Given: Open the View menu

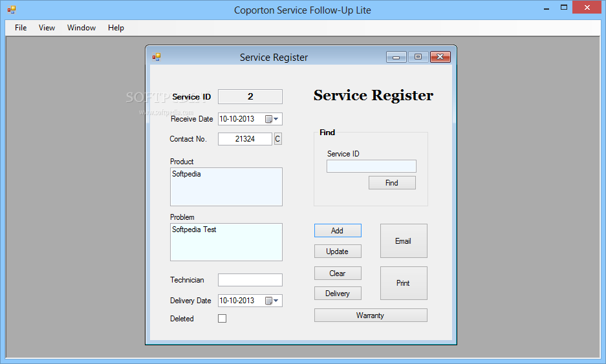Looking at the screenshot, I should (x=47, y=28).
